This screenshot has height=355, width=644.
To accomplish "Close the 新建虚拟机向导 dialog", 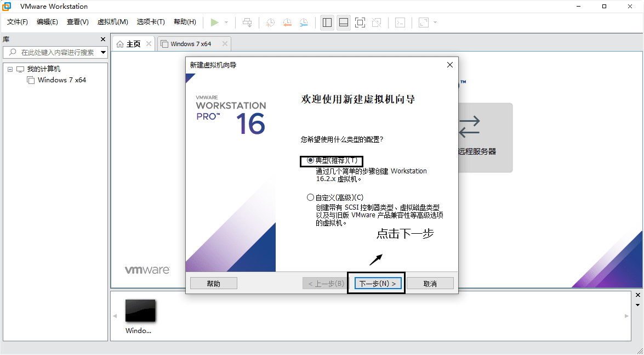I will (x=450, y=65).
